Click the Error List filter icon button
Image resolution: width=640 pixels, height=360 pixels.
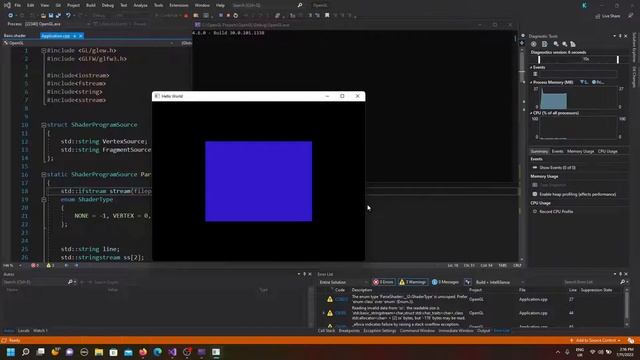[468, 282]
